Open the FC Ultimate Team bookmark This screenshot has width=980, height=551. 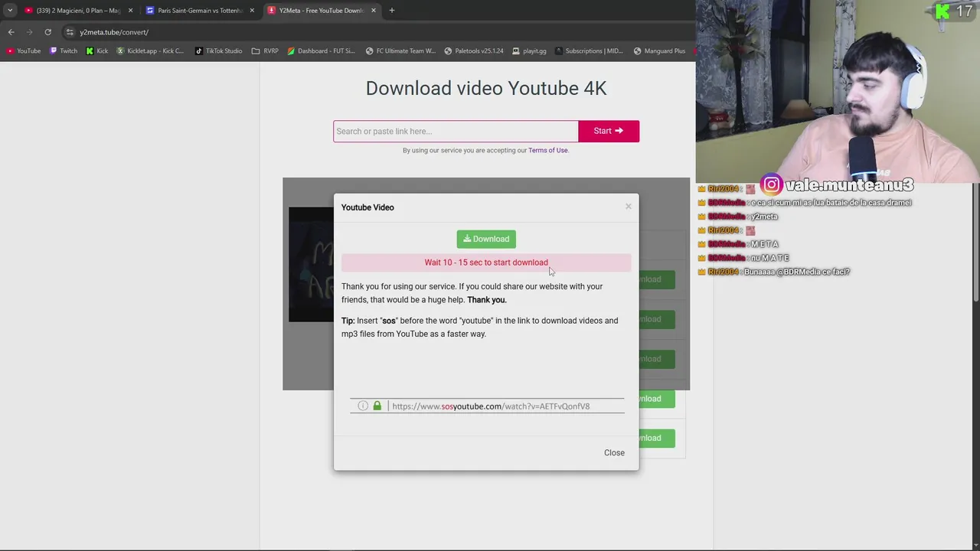[x=400, y=51]
